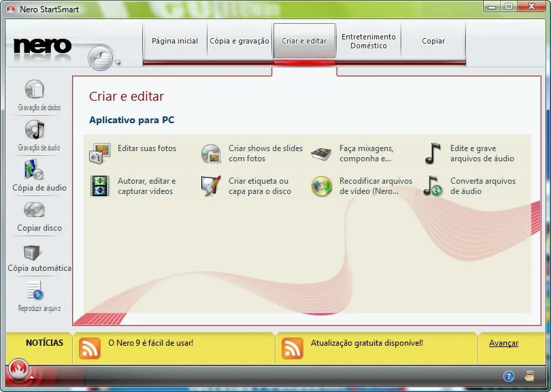Click 'Edite e grave arquivos de áudio' text
551x392 pixels.
click(482, 153)
